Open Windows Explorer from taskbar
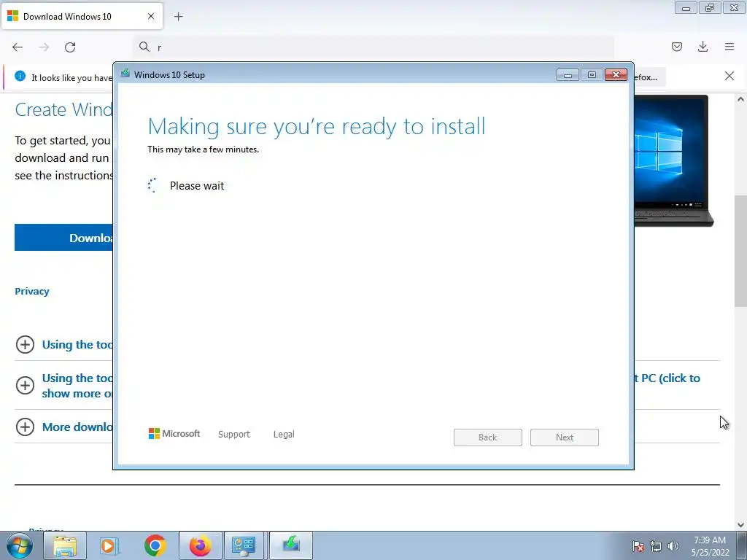The height and width of the screenshot is (560, 747). [x=65, y=545]
